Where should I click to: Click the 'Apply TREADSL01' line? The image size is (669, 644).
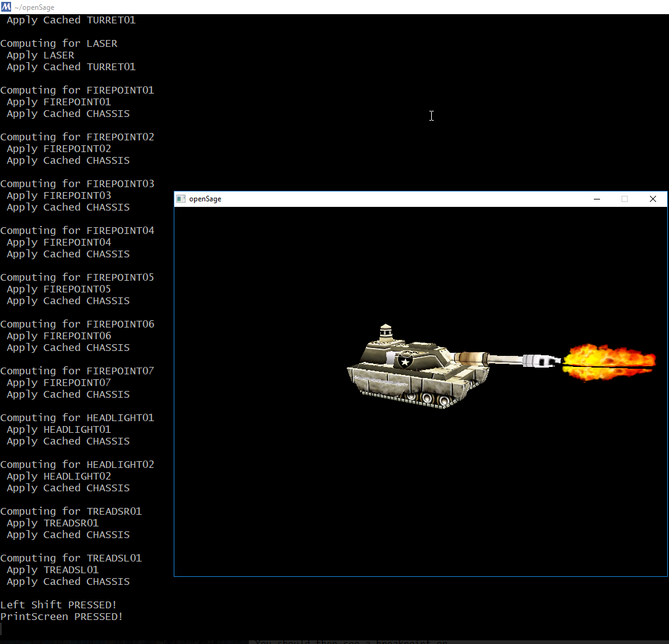(52, 570)
